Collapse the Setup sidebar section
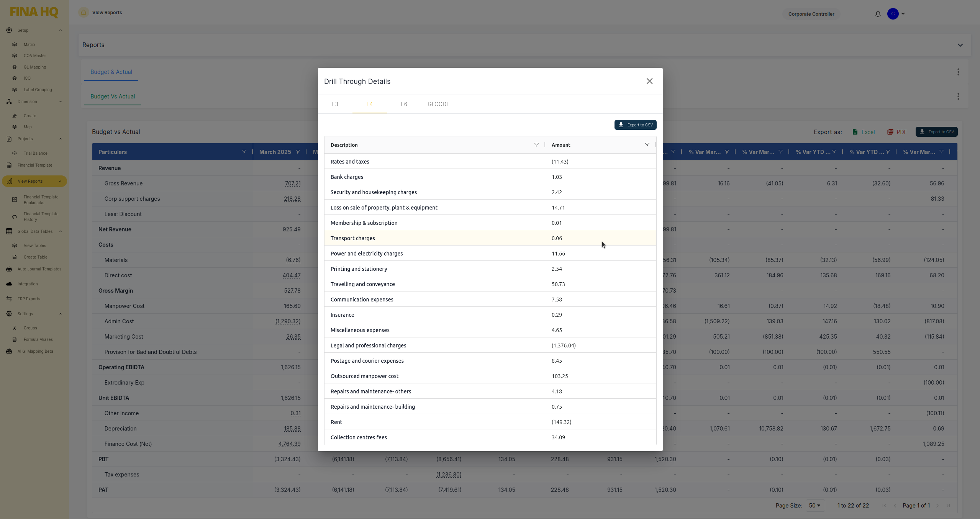980x519 pixels. click(61, 30)
